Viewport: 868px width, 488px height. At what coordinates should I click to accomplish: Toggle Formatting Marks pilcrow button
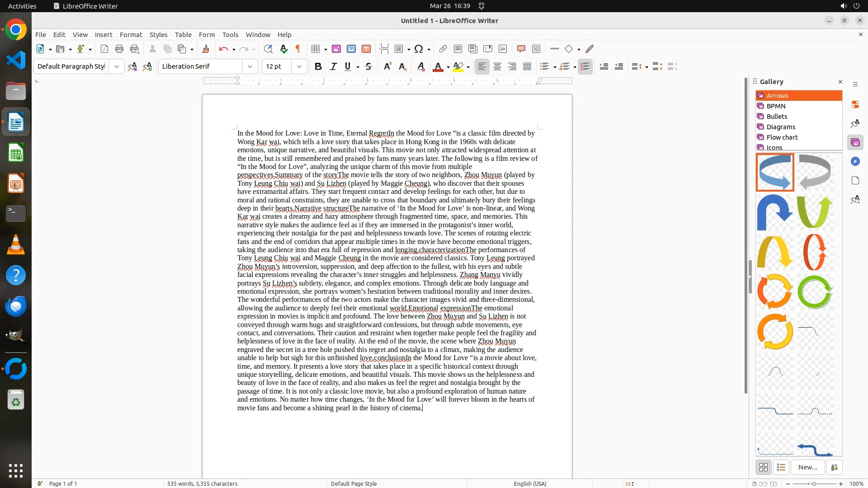point(298,49)
